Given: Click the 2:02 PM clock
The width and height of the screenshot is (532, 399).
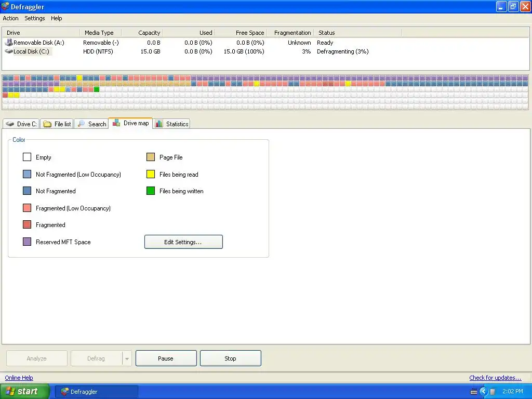Looking at the screenshot, I should [513, 391].
